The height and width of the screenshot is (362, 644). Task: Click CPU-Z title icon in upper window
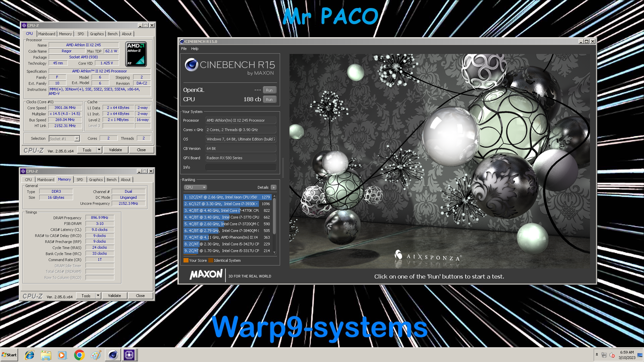tap(24, 25)
